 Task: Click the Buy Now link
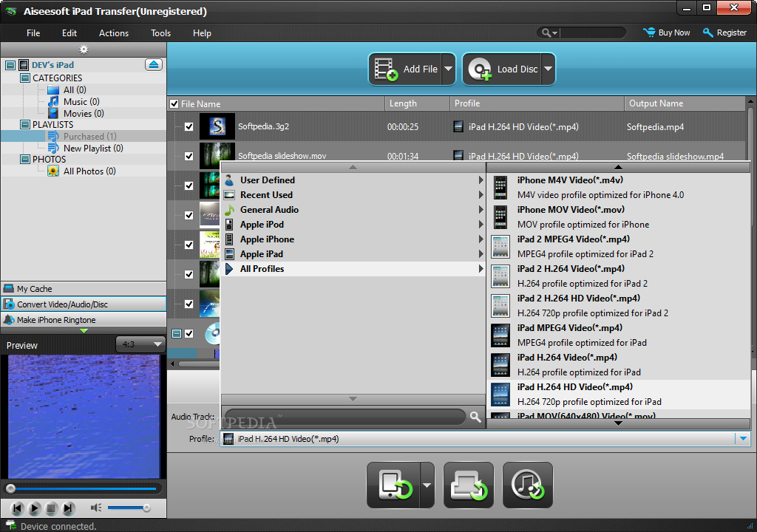point(666,33)
